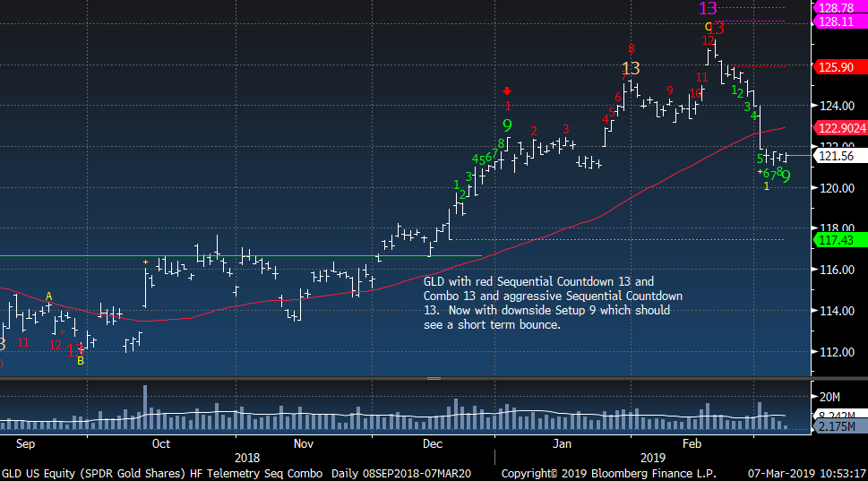Click the red 13 marker above yellow B
Image resolution: width=868 pixels, height=481 pixels.
point(74,350)
